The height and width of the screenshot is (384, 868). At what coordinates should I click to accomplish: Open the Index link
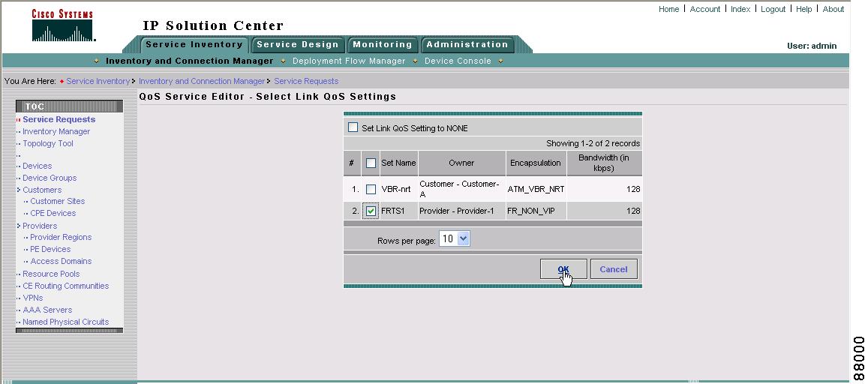point(740,9)
